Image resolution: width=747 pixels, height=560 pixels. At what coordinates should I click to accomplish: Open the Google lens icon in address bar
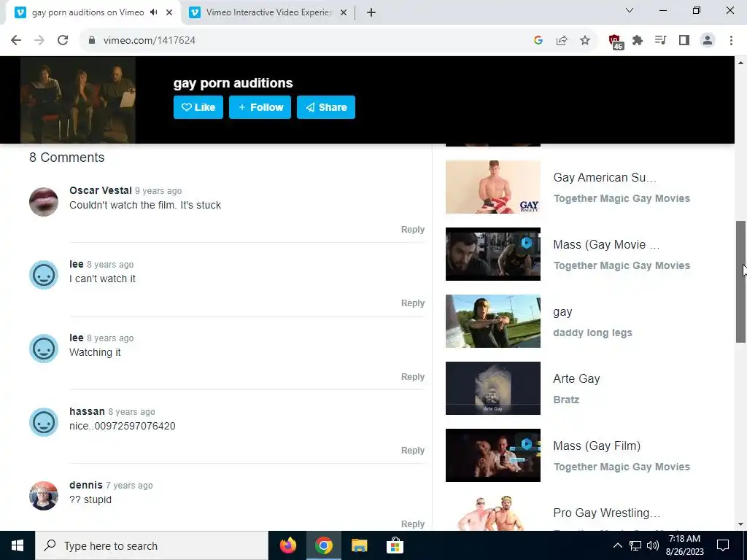pyautogui.click(x=538, y=41)
